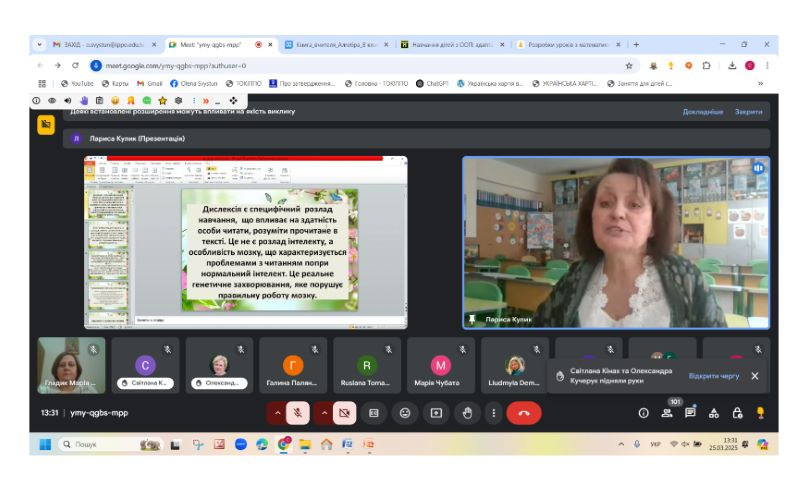Image resolution: width=800 pixels, height=488 pixels.
Task: Expand the hidden bookmarks chevron
Action: click(760, 83)
